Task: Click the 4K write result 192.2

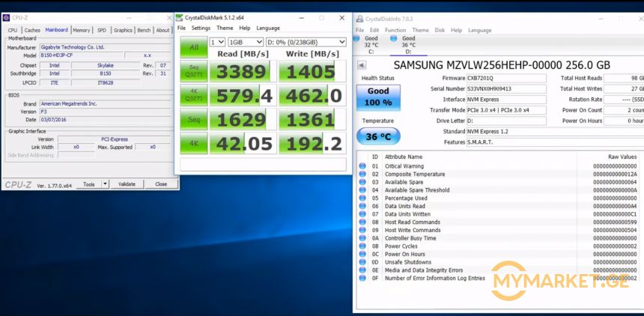Action: click(314, 144)
